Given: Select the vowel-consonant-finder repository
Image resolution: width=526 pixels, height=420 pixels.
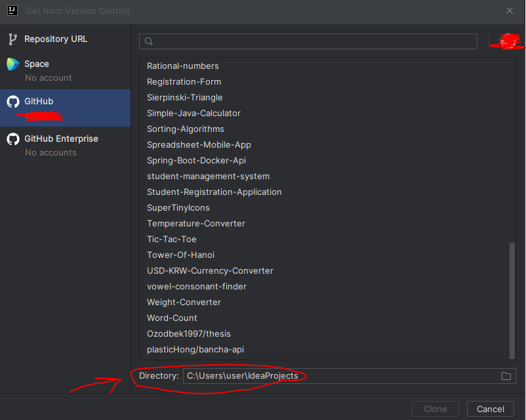Looking at the screenshot, I should [327, 287].
